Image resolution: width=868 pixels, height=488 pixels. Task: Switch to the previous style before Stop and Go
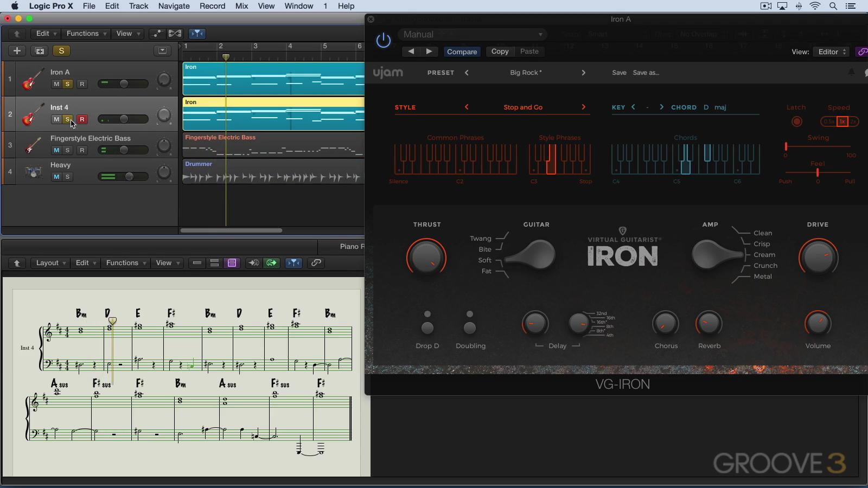(x=467, y=107)
